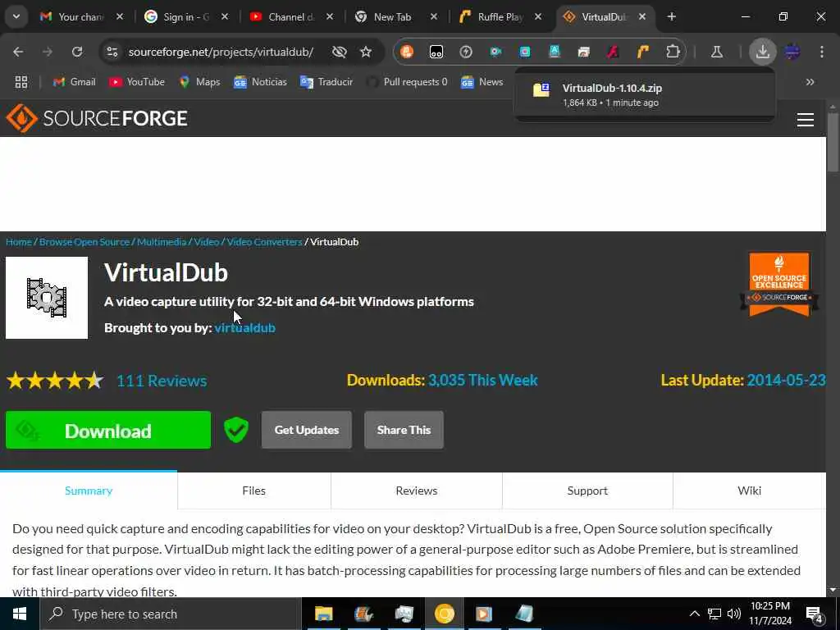The height and width of the screenshot is (630, 840).
Task: Open the 111 Reviews link
Action: [162, 381]
